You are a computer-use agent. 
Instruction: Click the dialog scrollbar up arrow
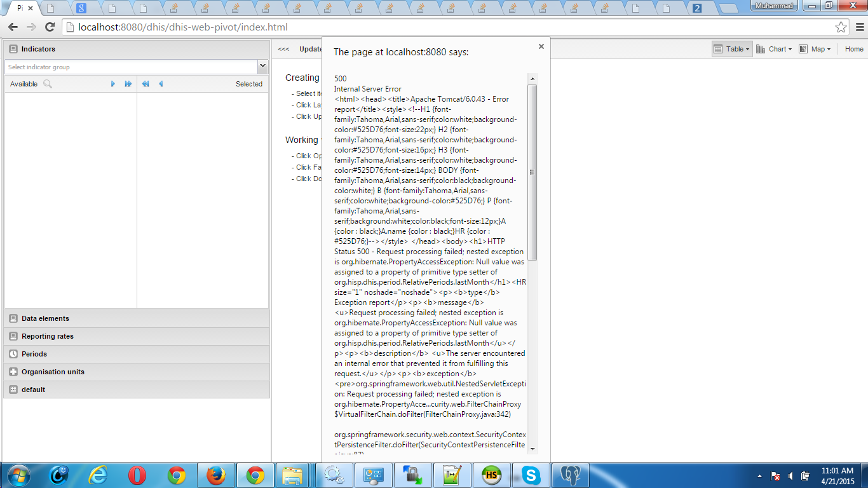click(x=532, y=79)
